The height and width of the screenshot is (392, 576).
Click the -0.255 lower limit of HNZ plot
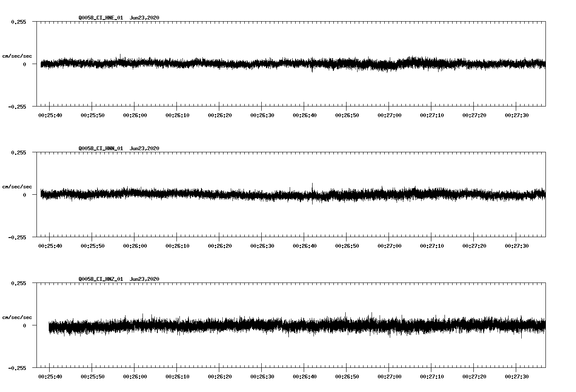[x=17, y=368]
